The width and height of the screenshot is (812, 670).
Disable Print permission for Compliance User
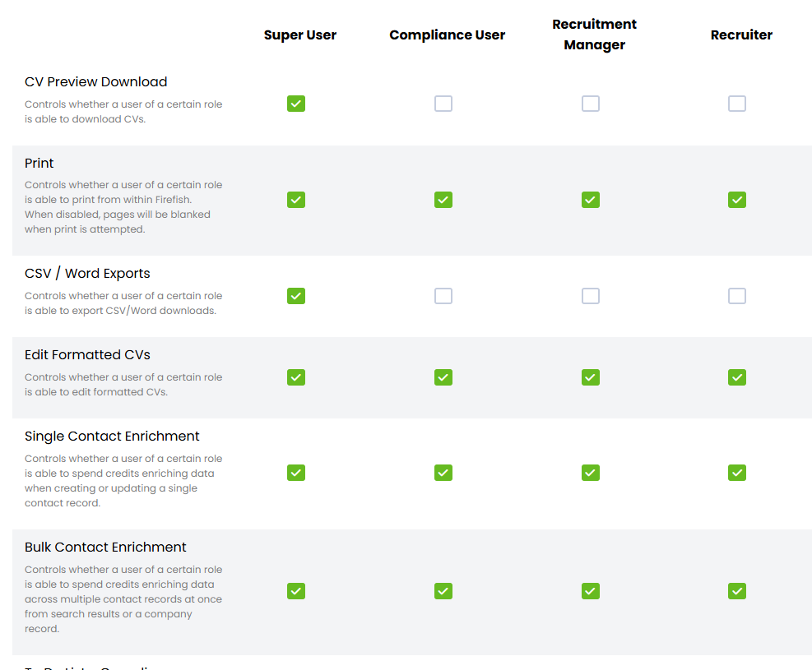(443, 200)
